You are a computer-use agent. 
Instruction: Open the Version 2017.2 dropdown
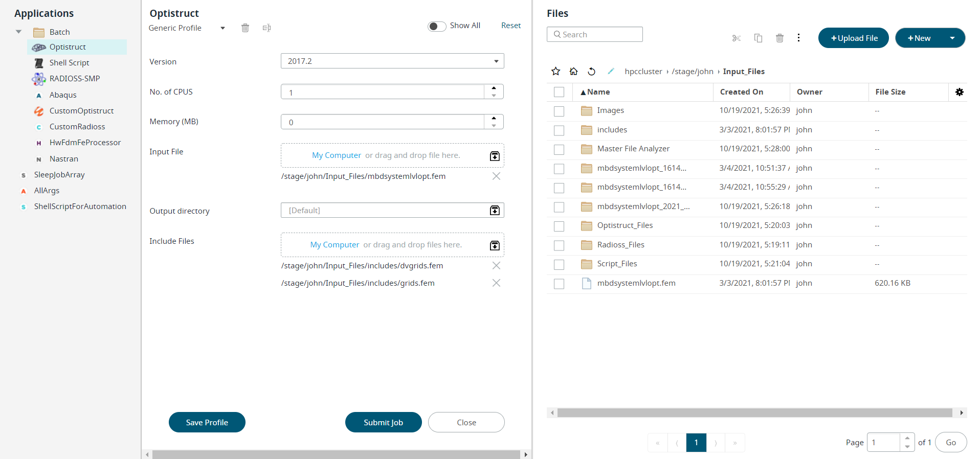tap(392, 61)
